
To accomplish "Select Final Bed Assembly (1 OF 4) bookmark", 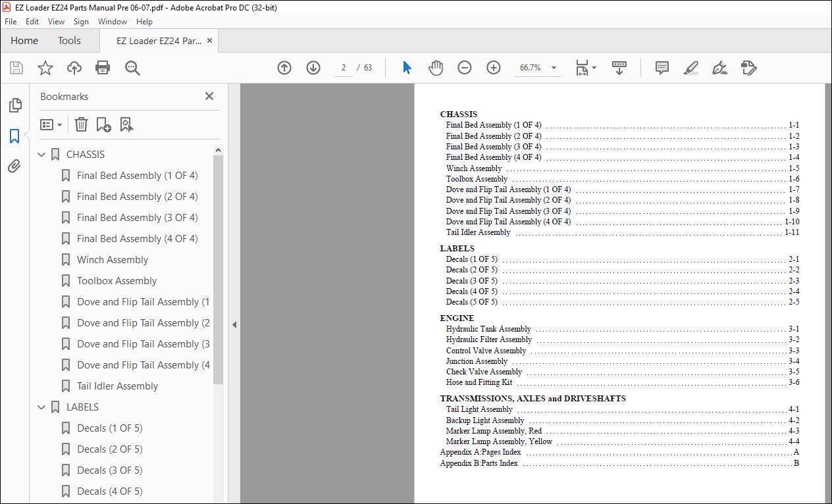I will tap(137, 176).
